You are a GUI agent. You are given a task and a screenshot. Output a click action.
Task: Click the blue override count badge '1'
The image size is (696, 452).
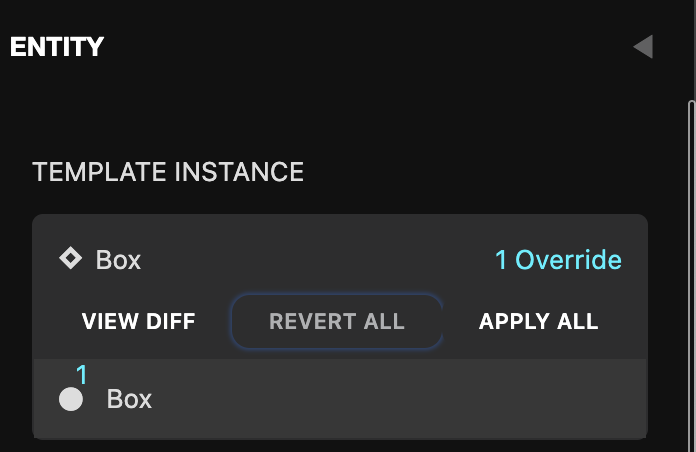click(x=82, y=375)
